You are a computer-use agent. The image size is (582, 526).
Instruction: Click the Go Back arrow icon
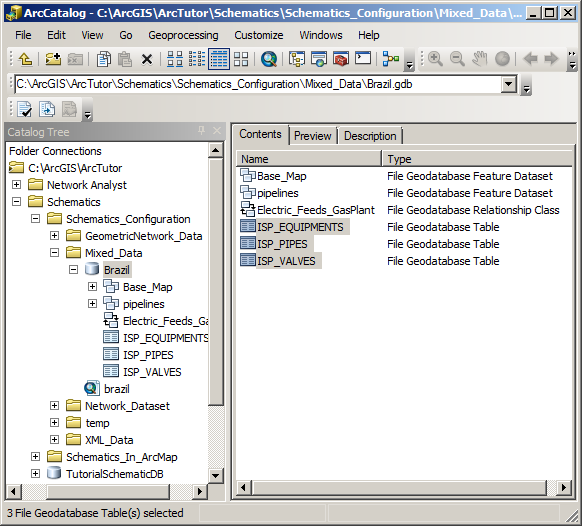[x=530, y=59]
